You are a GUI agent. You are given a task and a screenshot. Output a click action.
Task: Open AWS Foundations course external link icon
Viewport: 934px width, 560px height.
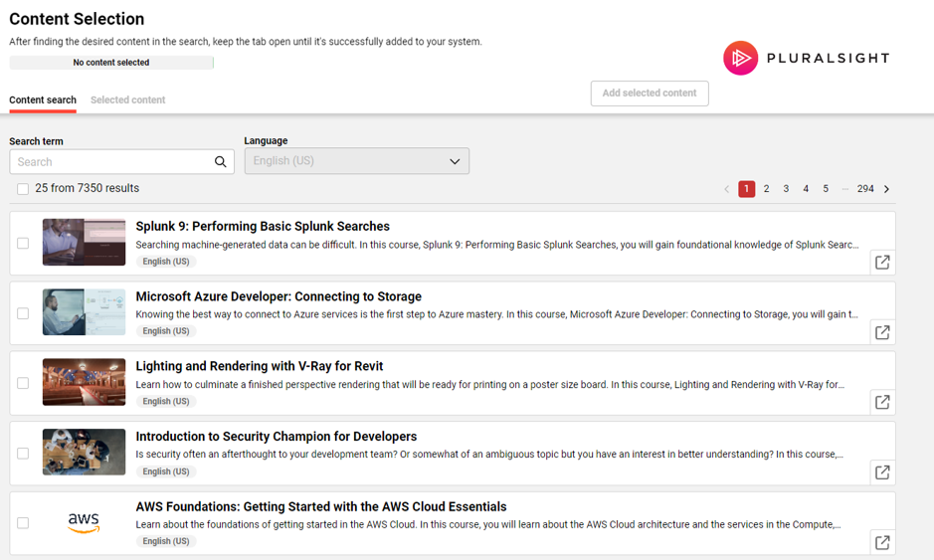tap(882, 542)
